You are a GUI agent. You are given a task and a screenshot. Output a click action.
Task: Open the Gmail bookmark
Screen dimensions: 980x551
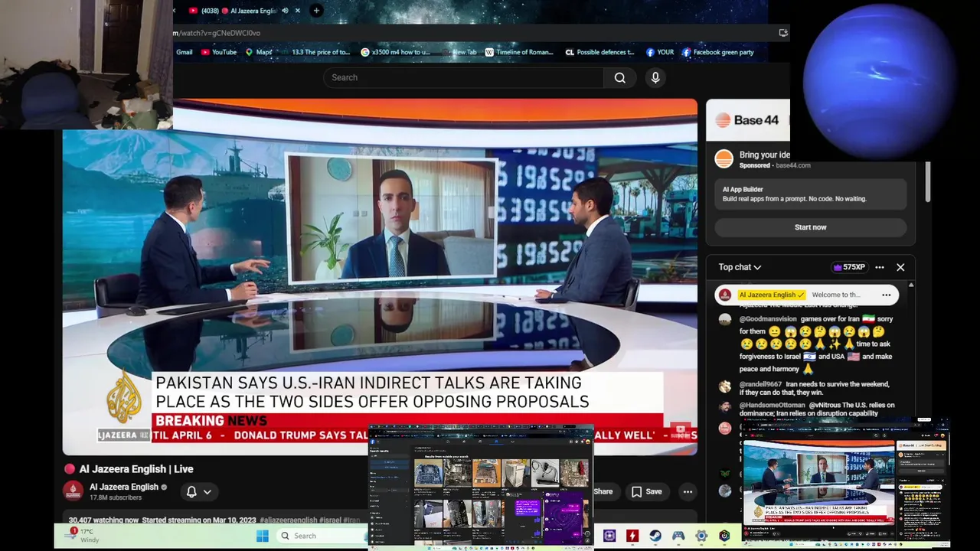coord(184,52)
